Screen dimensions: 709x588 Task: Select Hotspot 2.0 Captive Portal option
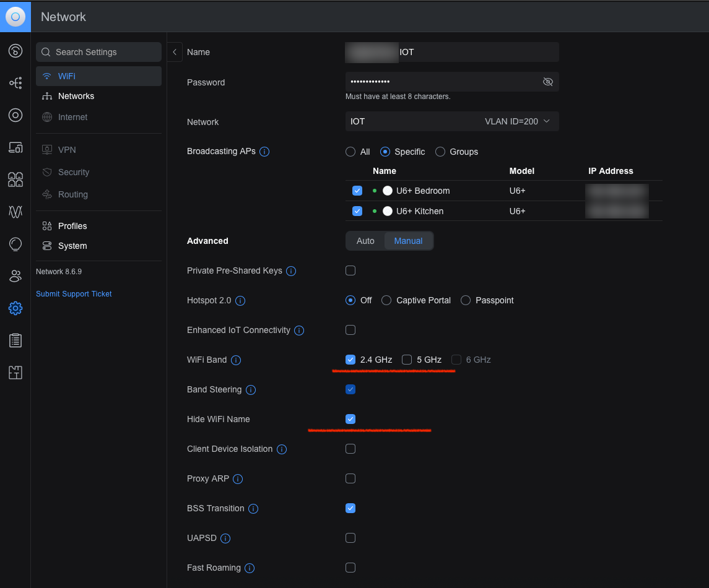point(386,300)
